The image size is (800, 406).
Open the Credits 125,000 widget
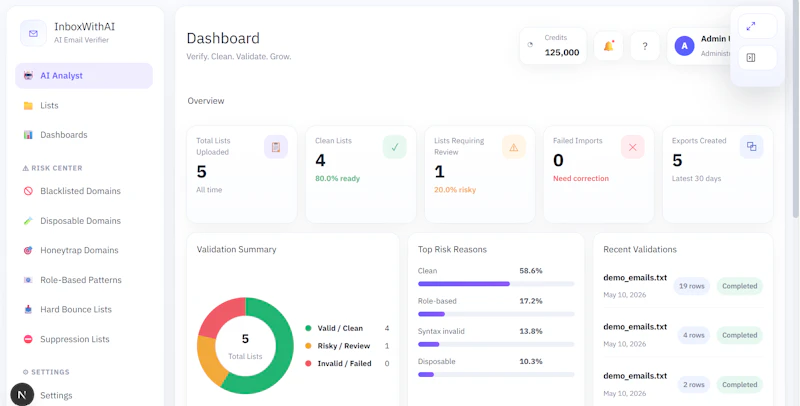(x=553, y=45)
